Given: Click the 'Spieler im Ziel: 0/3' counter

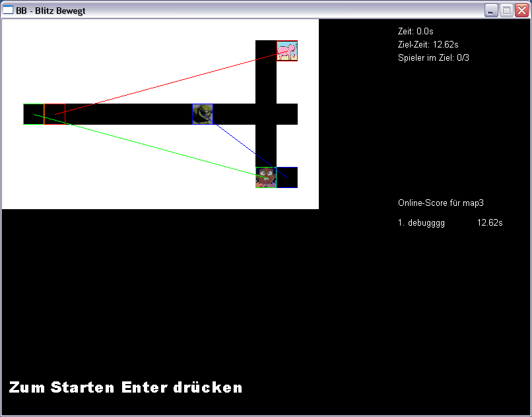Looking at the screenshot, I should (x=434, y=57).
